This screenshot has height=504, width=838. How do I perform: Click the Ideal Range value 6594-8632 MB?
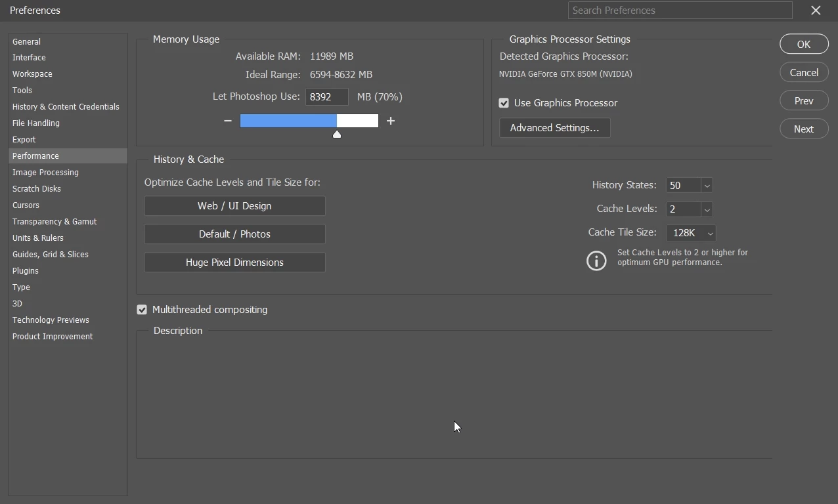coord(341,75)
